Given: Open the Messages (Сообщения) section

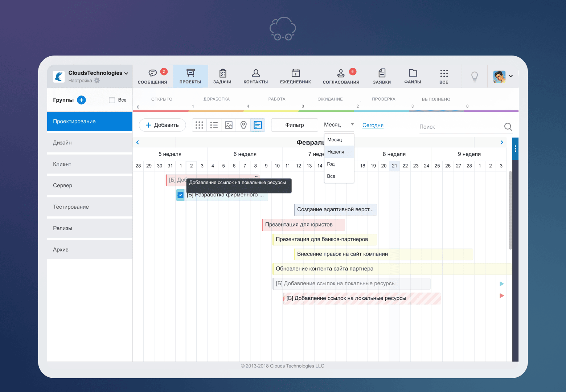Looking at the screenshot, I should tap(152, 77).
